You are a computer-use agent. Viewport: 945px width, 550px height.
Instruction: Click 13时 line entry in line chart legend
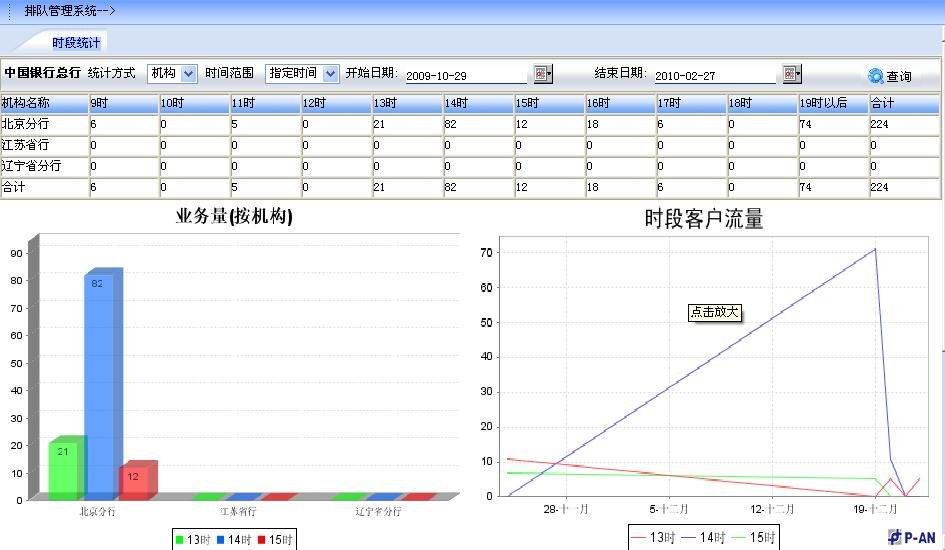(653, 537)
